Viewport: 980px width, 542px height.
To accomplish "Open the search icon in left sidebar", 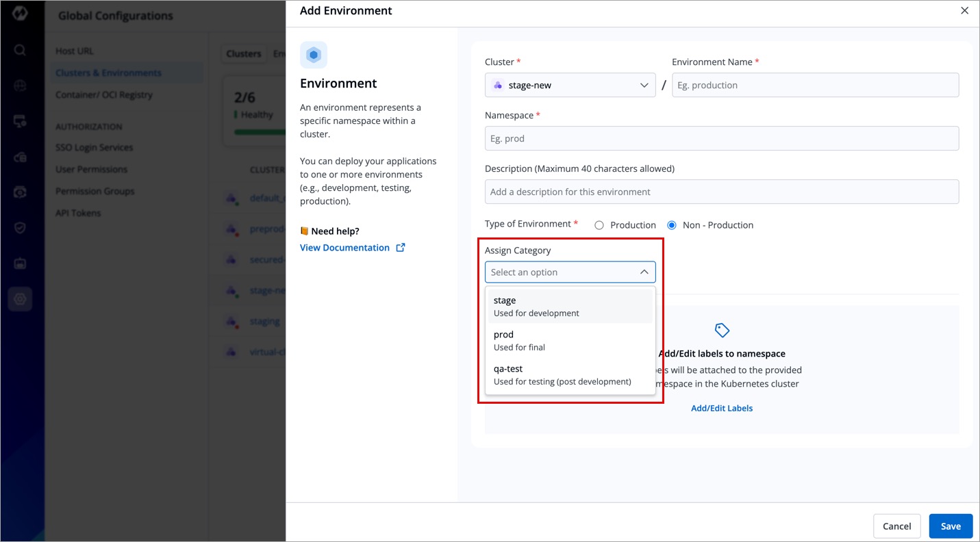I will pyautogui.click(x=20, y=50).
